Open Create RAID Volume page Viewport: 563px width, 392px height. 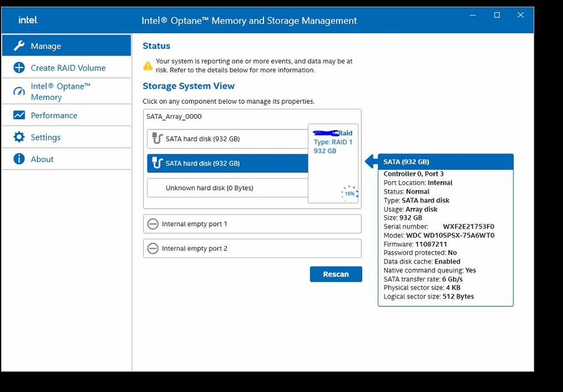pos(67,68)
